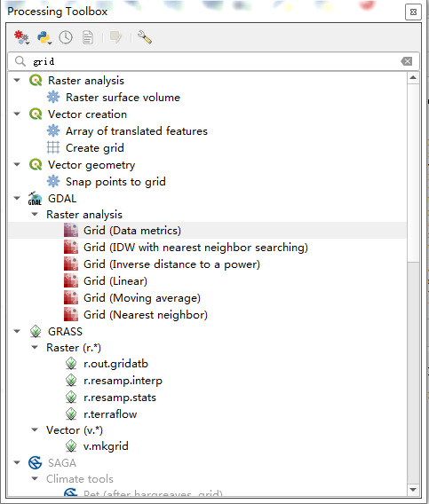Viewport: 429px width, 504px height.
Task: Click the r.resamp.stats GRASS icon
Action: click(x=71, y=398)
